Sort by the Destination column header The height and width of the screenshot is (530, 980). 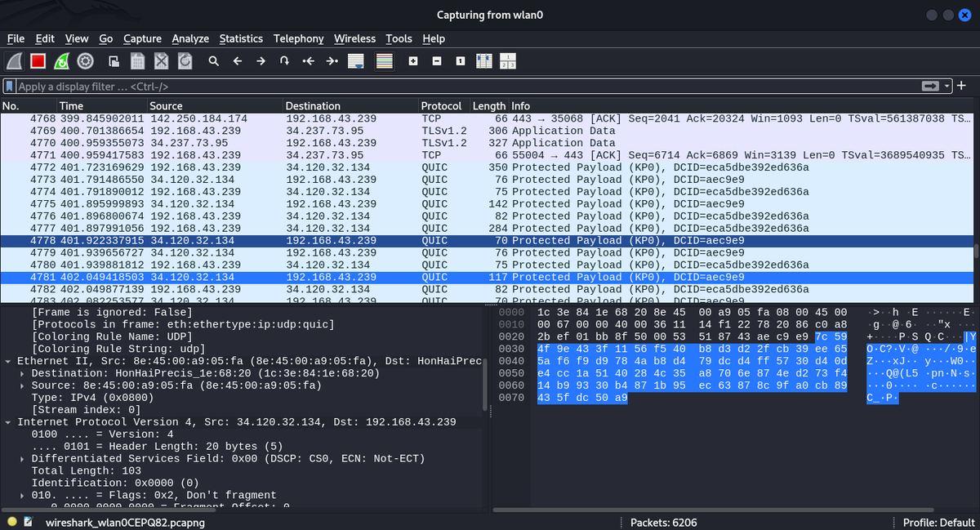350,106
